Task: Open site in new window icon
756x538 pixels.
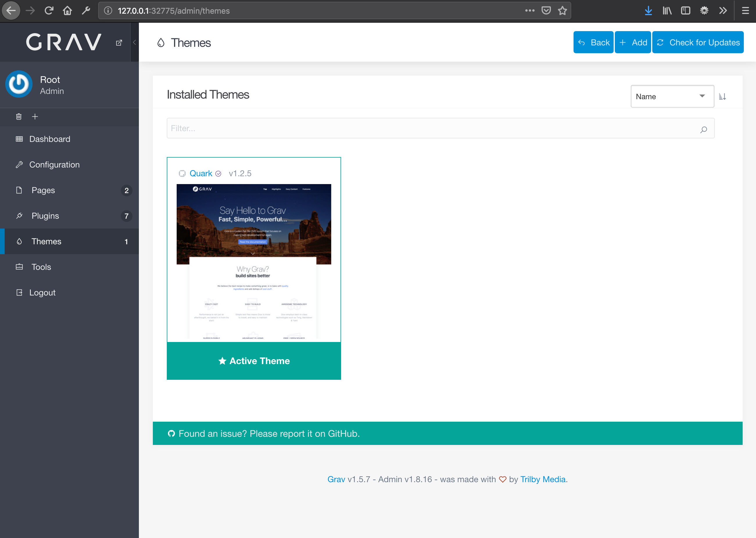Action: click(119, 42)
